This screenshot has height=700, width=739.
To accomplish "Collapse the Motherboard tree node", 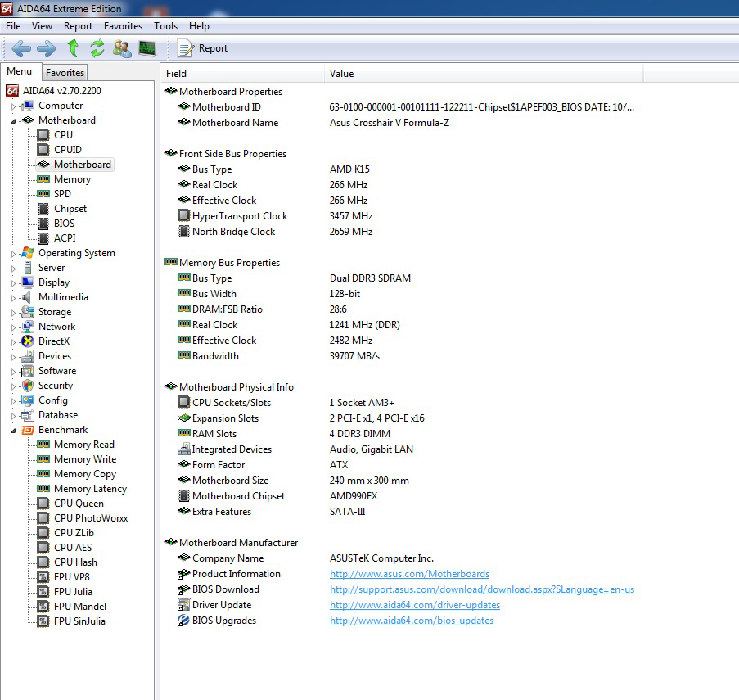I will coord(14,121).
